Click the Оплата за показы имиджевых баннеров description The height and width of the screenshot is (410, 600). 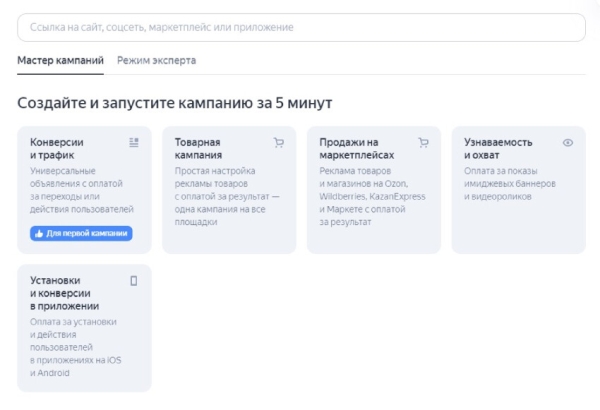point(509,183)
